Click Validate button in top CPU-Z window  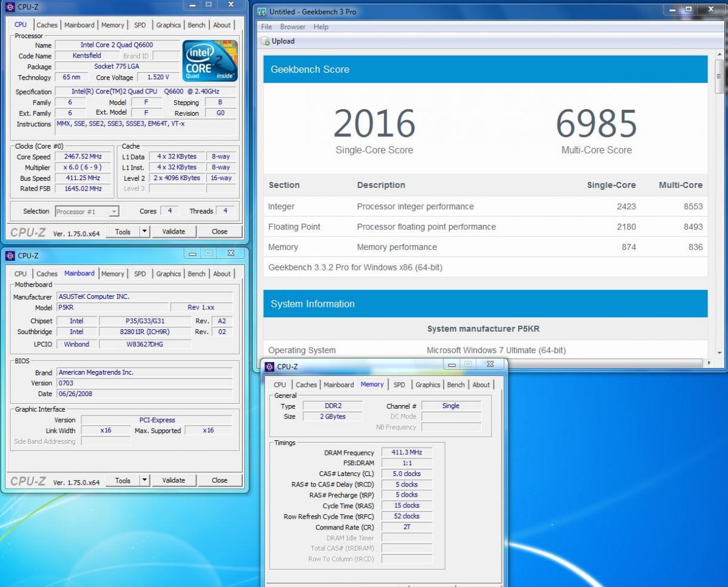click(x=174, y=231)
